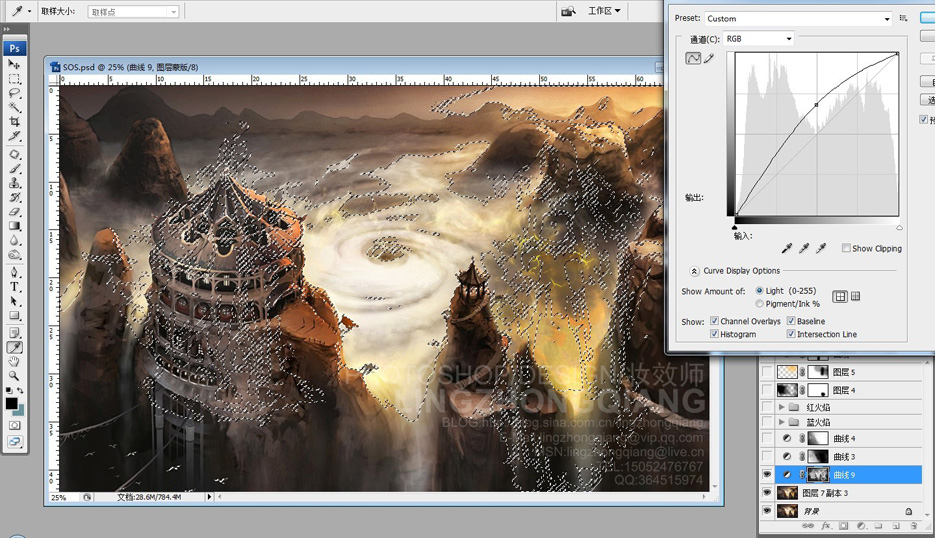Screen dimensions: 935x538
Task: Pick the white point eyedropper in Curves
Action: (x=821, y=248)
